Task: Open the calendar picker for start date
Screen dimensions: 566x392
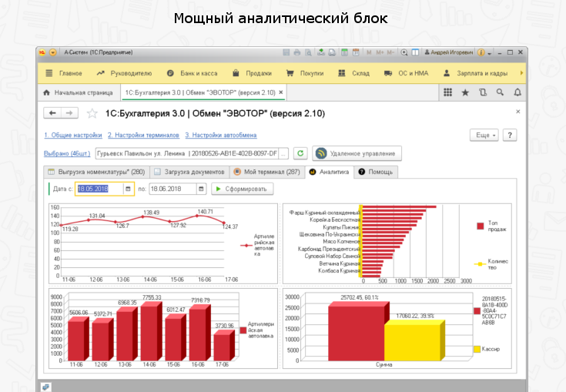Action: [126, 189]
